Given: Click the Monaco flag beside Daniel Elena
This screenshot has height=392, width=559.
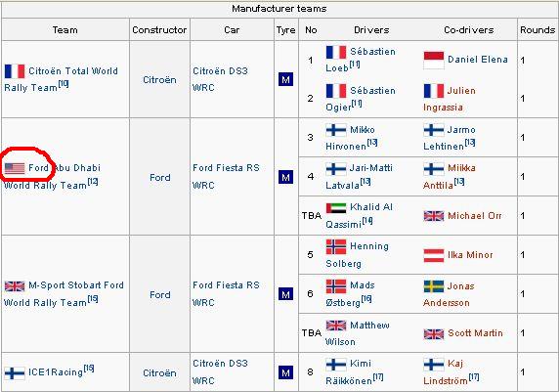Looking at the screenshot, I should pos(434,60).
